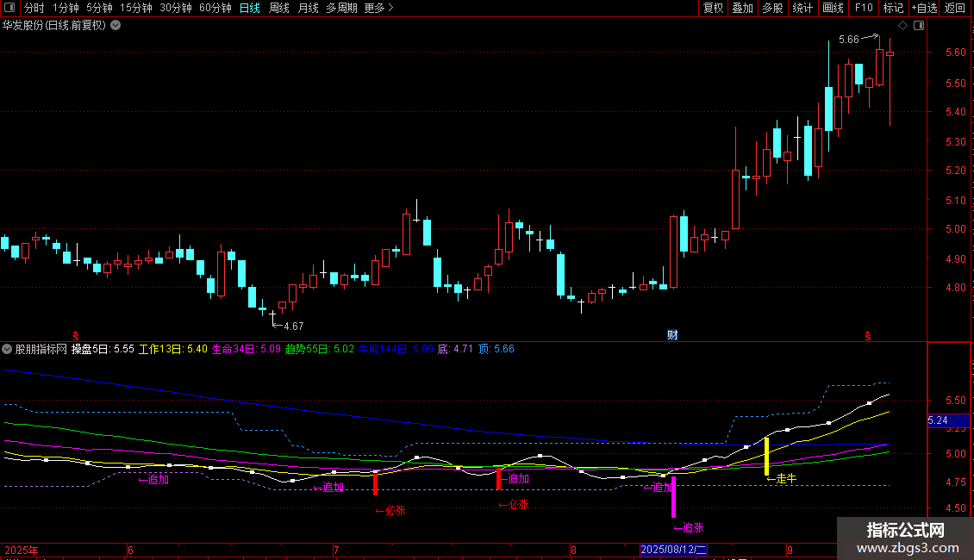Screen dimensions: 974x560
Task: Click the 顶: 5.66 value label
Action: coord(496,349)
